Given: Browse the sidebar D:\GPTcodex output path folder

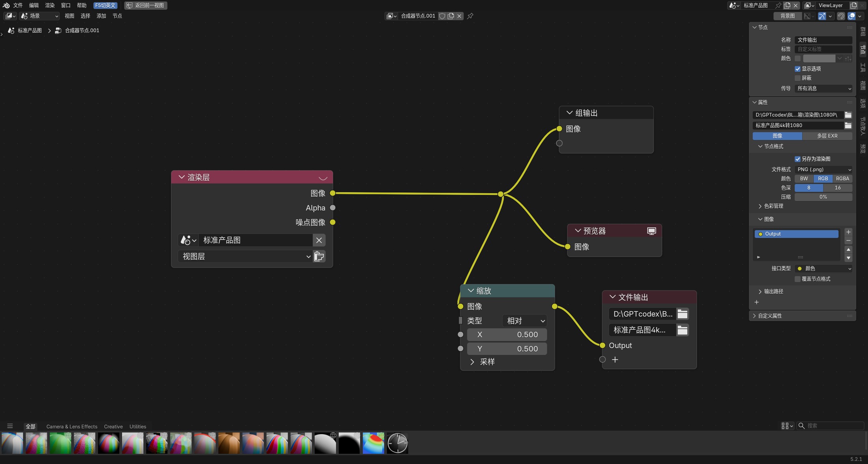Looking at the screenshot, I should [848, 115].
